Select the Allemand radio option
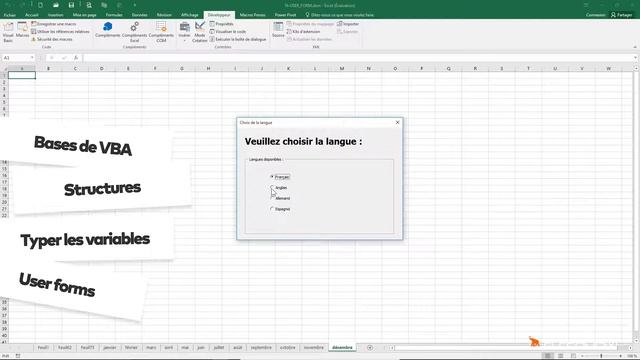The image size is (640, 360). 280,198
